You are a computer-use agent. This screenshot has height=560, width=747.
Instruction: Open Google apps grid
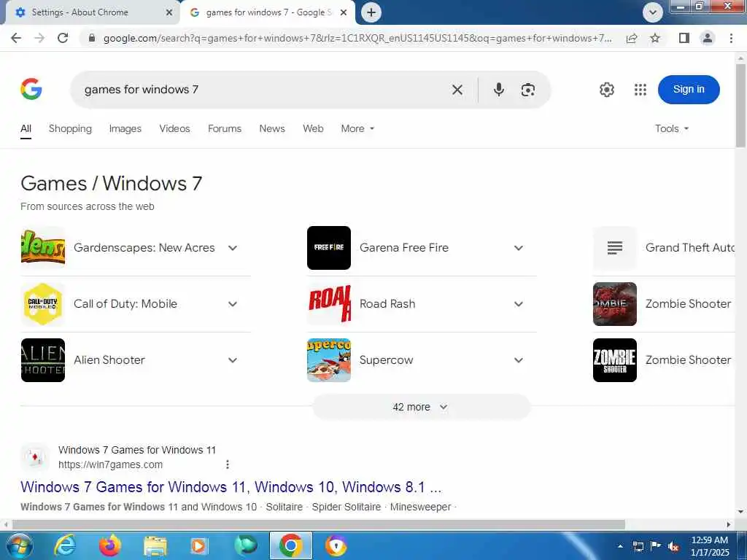[640, 90]
